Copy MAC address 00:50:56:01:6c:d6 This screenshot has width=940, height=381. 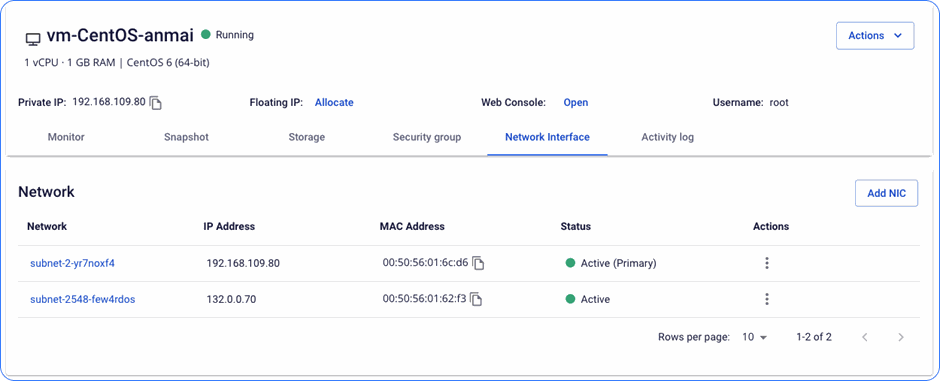click(x=478, y=263)
